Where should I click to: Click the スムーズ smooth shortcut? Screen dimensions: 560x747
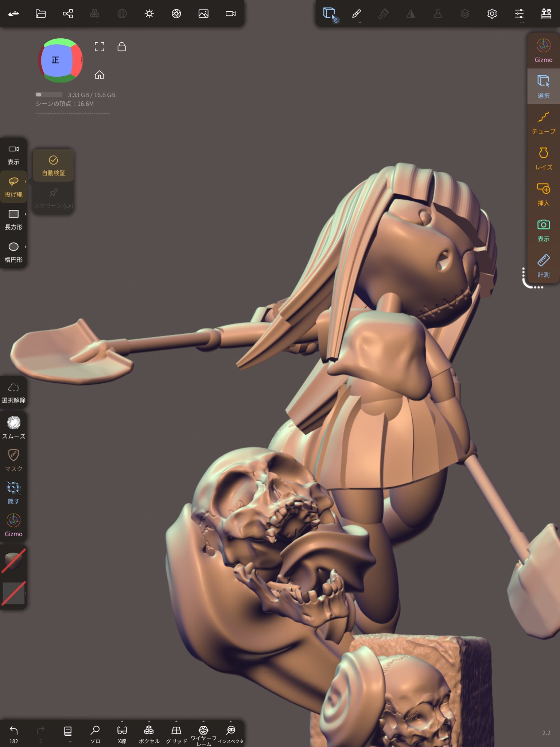tap(13, 427)
